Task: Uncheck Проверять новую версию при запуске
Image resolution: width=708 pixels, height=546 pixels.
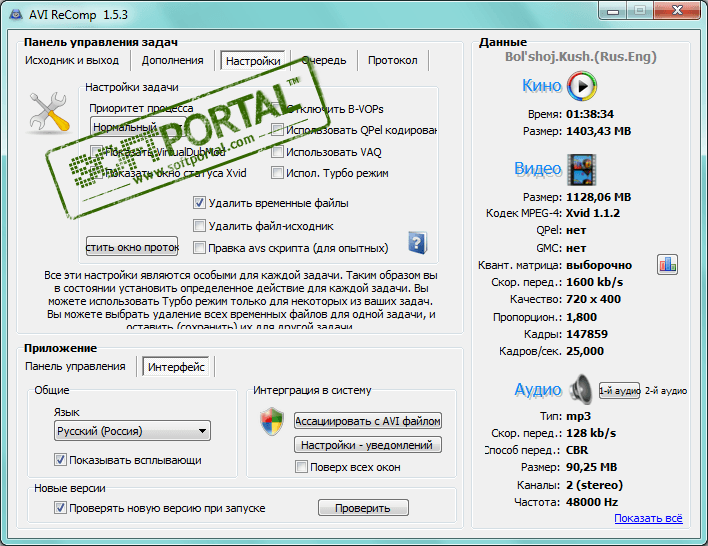Action: pos(60,508)
